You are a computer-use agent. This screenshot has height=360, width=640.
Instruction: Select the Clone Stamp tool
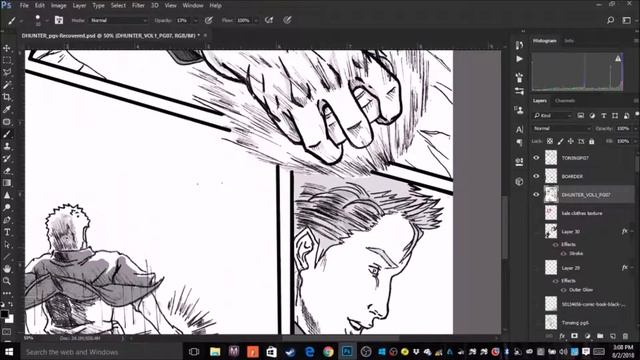pyautogui.click(x=7, y=146)
